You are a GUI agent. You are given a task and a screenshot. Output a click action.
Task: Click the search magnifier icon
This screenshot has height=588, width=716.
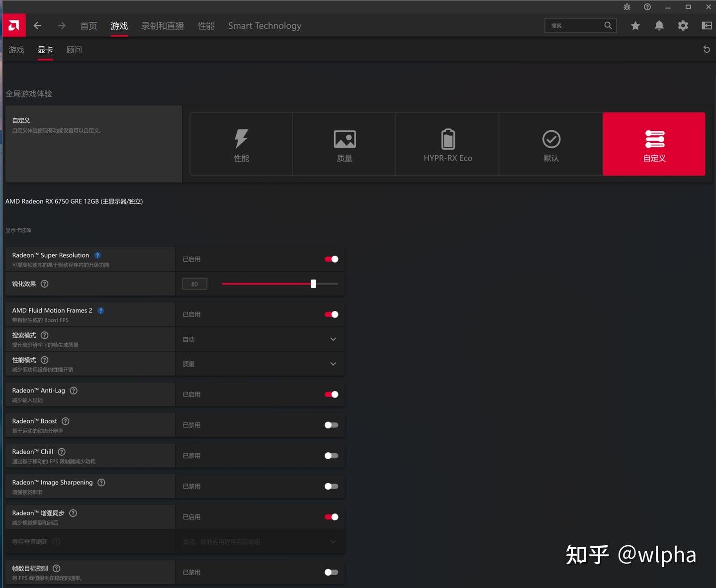click(608, 25)
